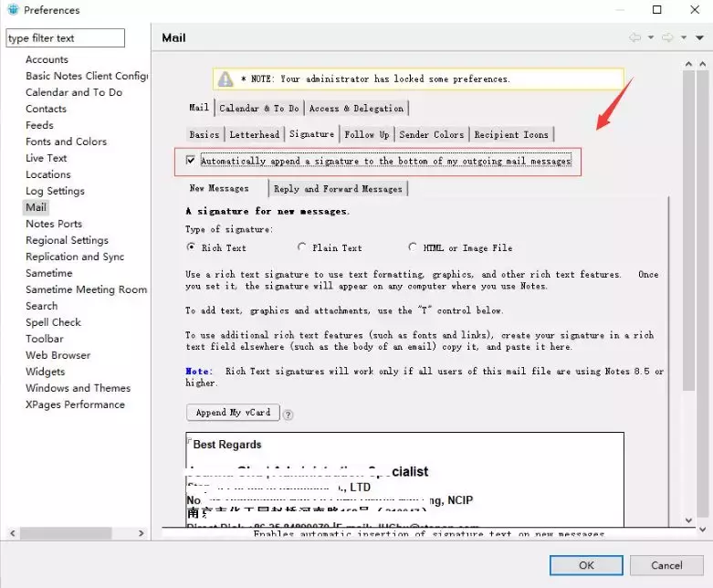Open the Access & Delegation tab

pyautogui.click(x=356, y=109)
